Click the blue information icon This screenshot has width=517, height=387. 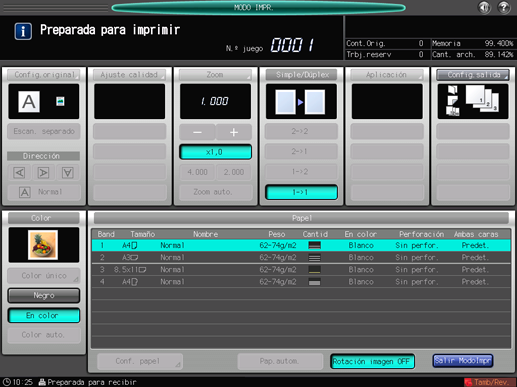[x=23, y=31]
